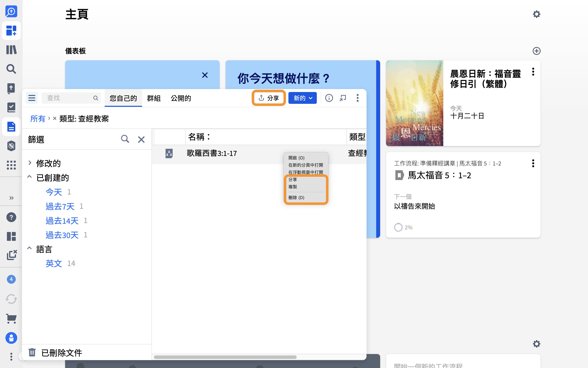Open the Layouts sidebar icon
Screen dimensions: 588x368
point(11,236)
